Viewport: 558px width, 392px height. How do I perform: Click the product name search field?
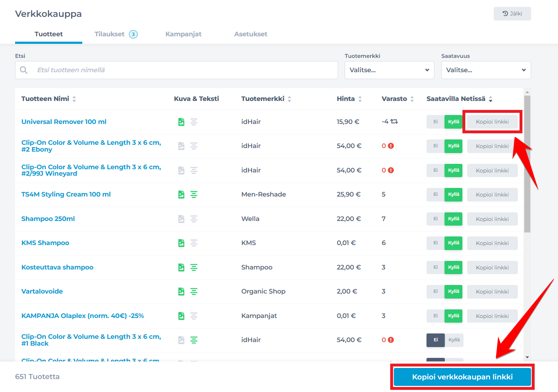[x=176, y=70]
